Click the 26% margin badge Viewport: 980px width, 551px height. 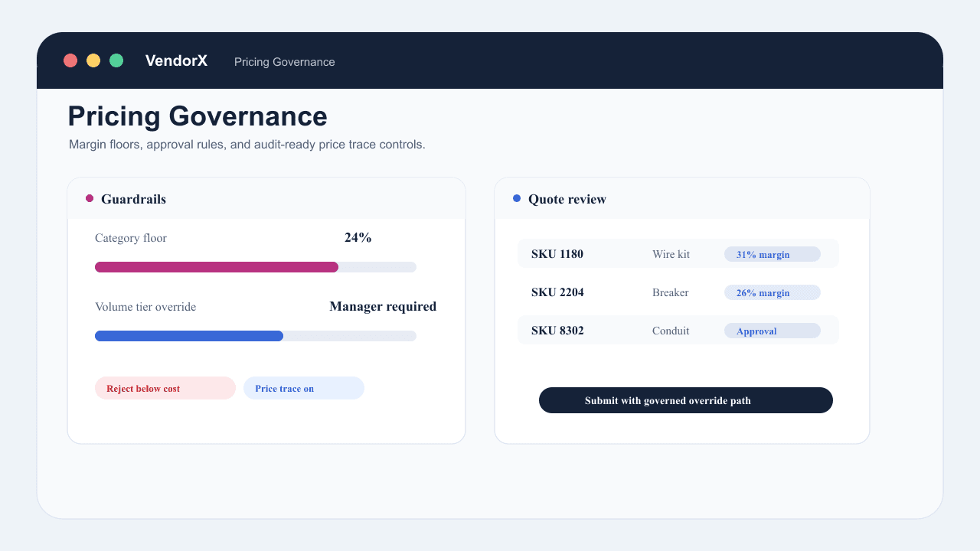[x=773, y=292]
